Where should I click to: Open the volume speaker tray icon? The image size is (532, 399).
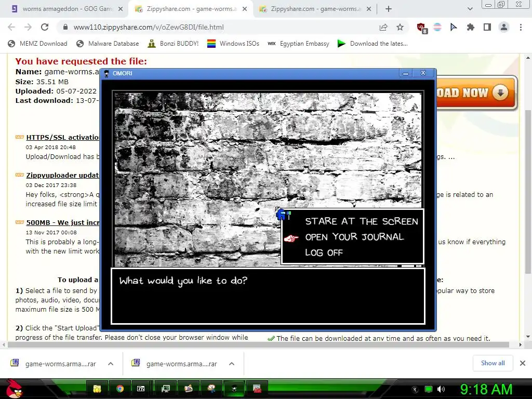click(x=441, y=389)
